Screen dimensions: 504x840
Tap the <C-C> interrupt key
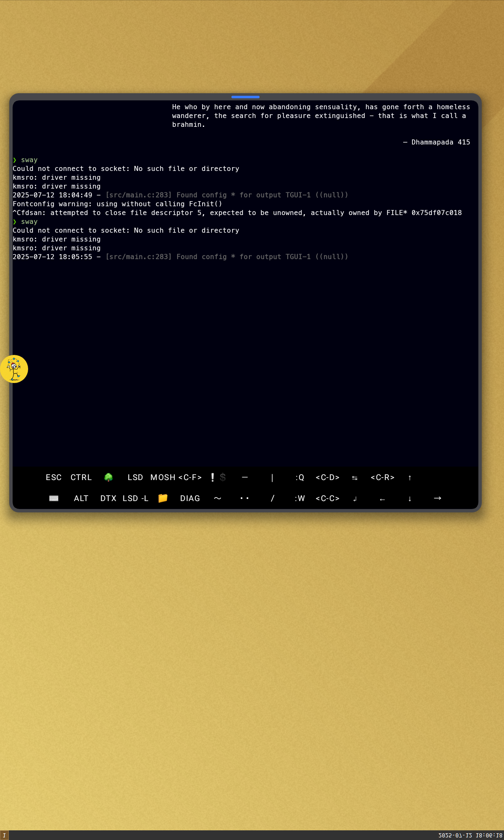[x=328, y=499]
